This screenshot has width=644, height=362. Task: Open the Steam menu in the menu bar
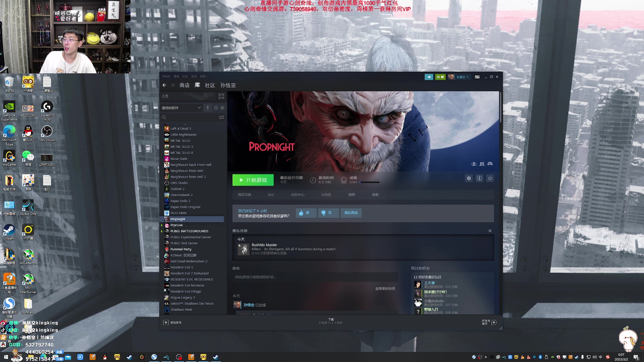pyautogui.click(x=166, y=76)
